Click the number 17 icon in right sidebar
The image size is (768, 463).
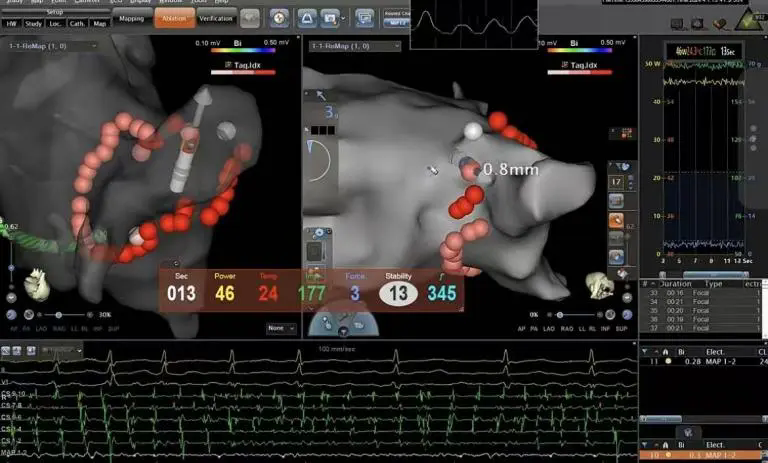617,182
